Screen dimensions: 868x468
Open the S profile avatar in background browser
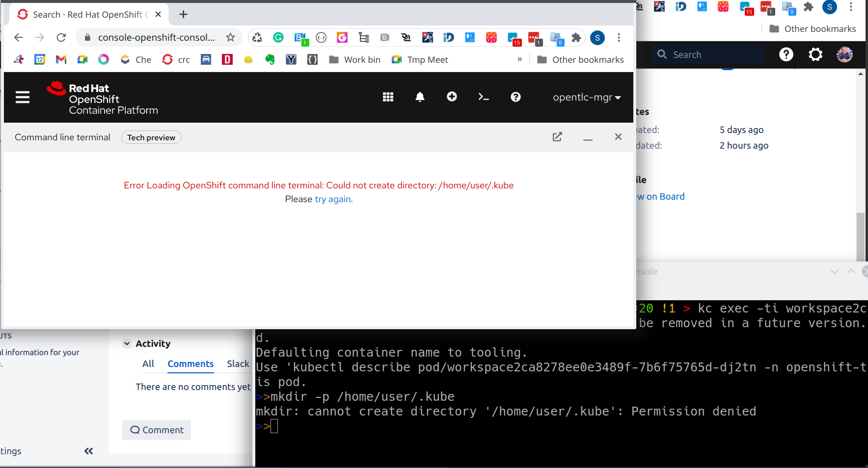coord(829,7)
